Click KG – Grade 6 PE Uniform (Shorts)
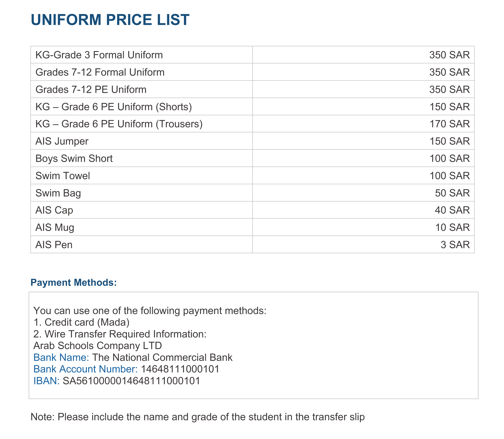The image size is (504, 439). coord(114,107)
